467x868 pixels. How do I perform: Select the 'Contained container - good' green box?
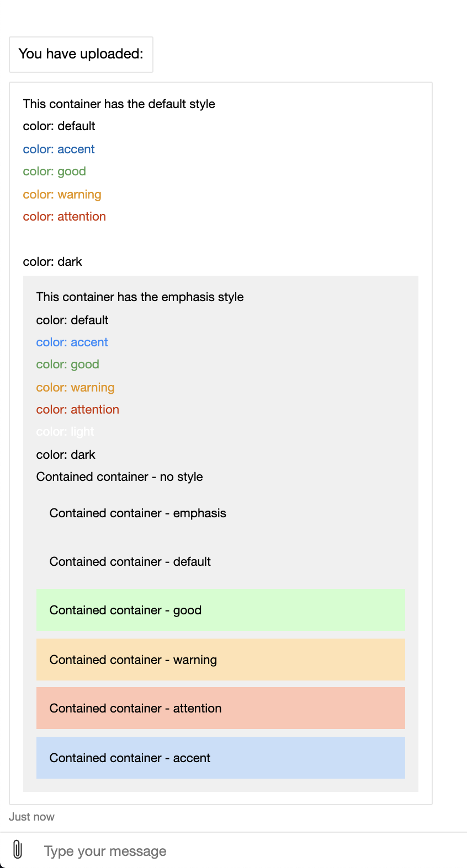tap(220, 610)
